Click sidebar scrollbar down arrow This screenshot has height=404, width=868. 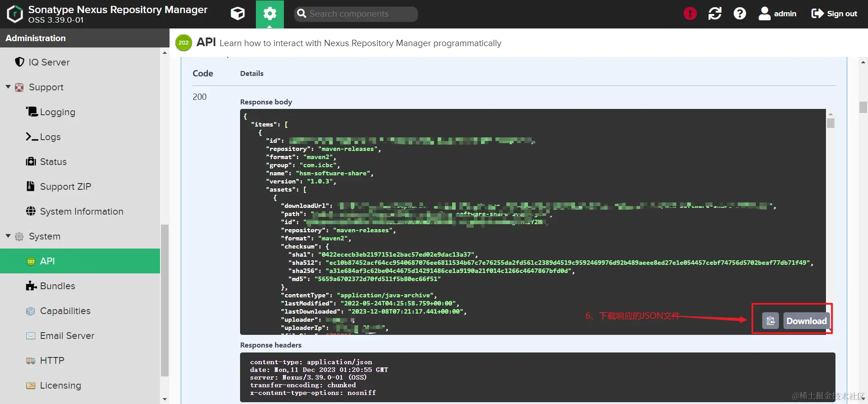165,399
